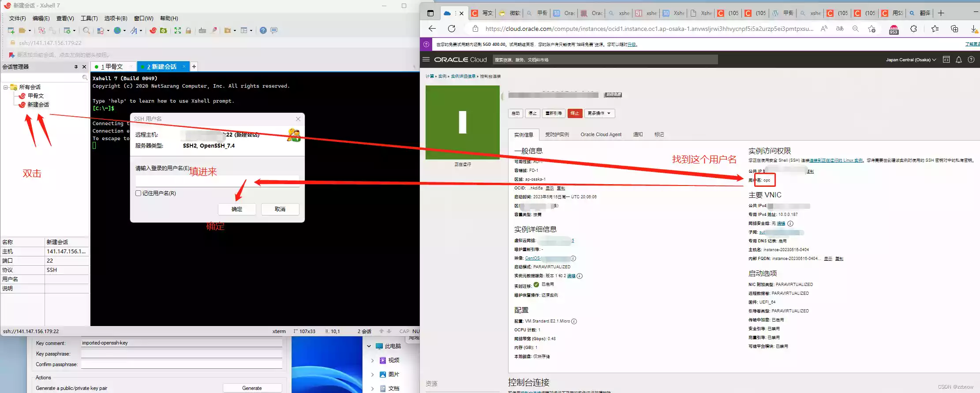Open 文件(F) menu in Xshell
The width and height of the screenshot is (980, 393).
point(17,18)
